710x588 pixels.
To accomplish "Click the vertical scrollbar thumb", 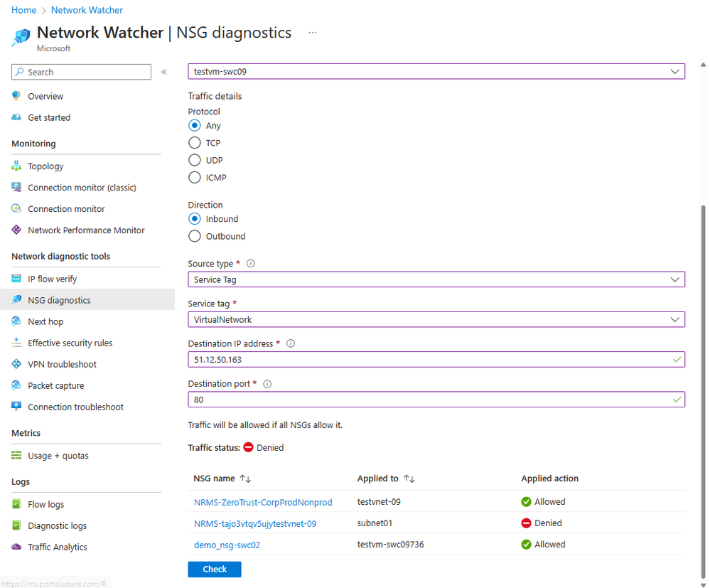I will pos(703,392).
